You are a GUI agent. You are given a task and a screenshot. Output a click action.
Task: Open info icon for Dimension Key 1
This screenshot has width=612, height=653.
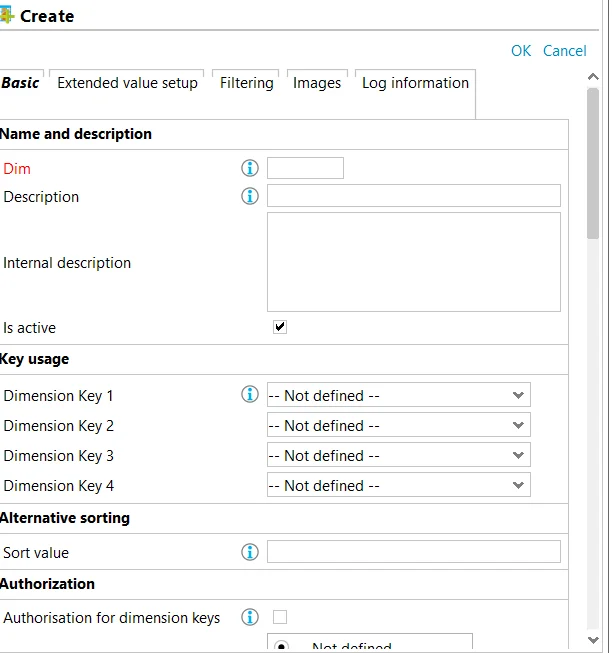tap(250, 394)
